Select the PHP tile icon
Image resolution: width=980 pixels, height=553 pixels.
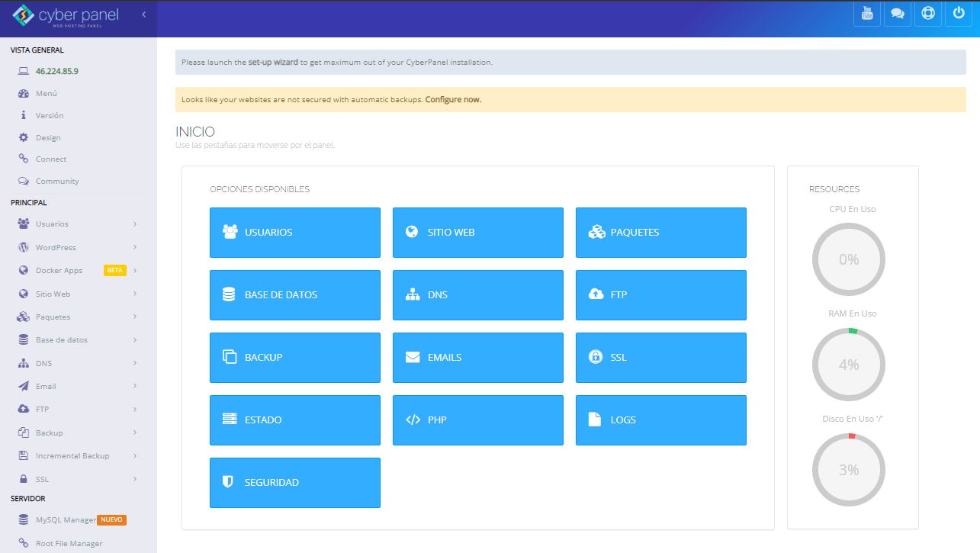point(413,419)
